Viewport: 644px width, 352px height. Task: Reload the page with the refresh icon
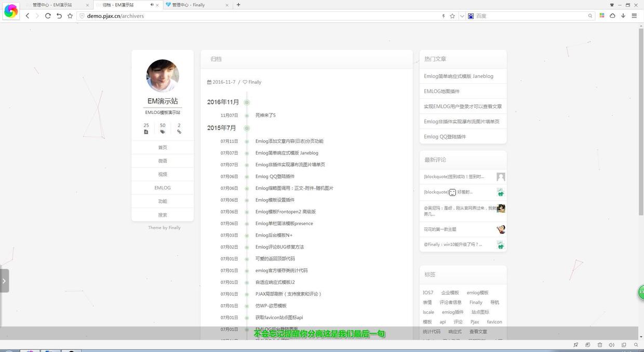48,16
